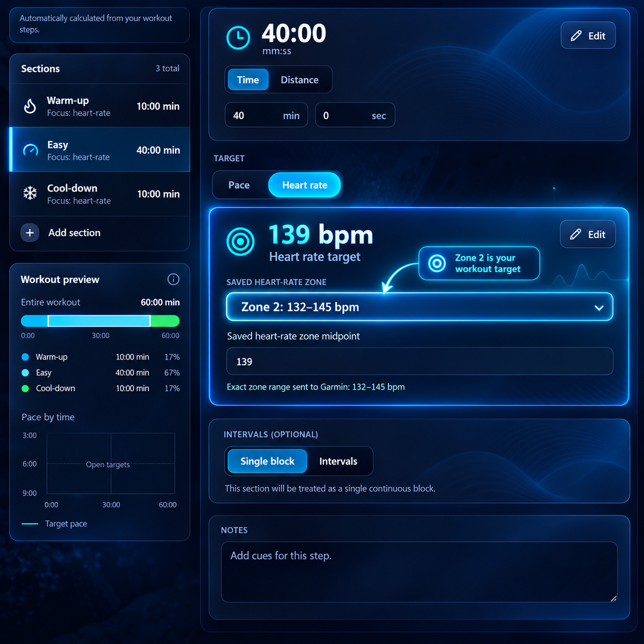Choose Single block mode
The image size is (644, 644).
267,461
